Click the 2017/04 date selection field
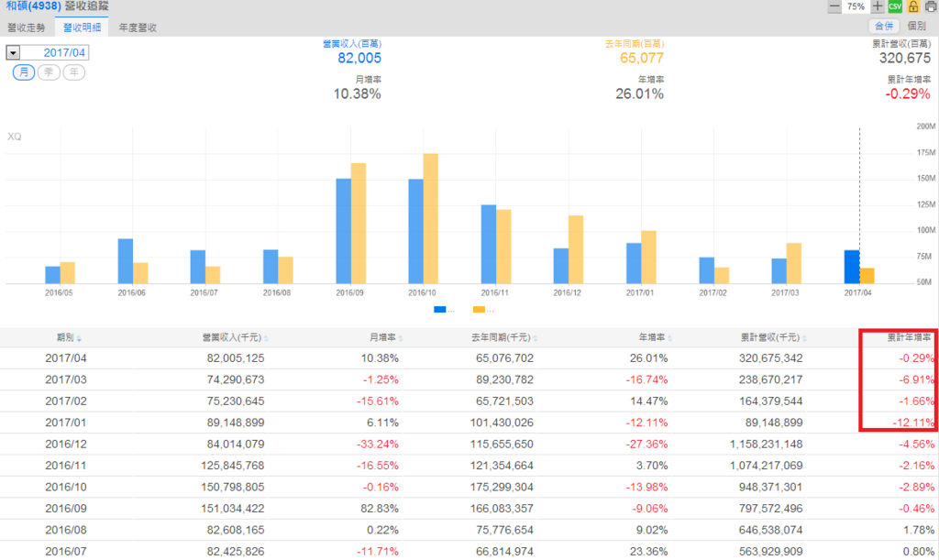 click(54, 52)
